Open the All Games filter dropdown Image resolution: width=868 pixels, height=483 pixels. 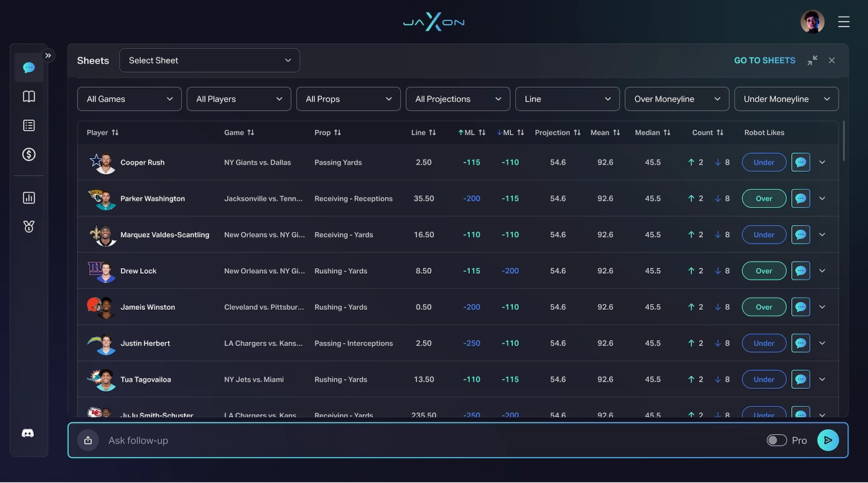click(129, 99)
